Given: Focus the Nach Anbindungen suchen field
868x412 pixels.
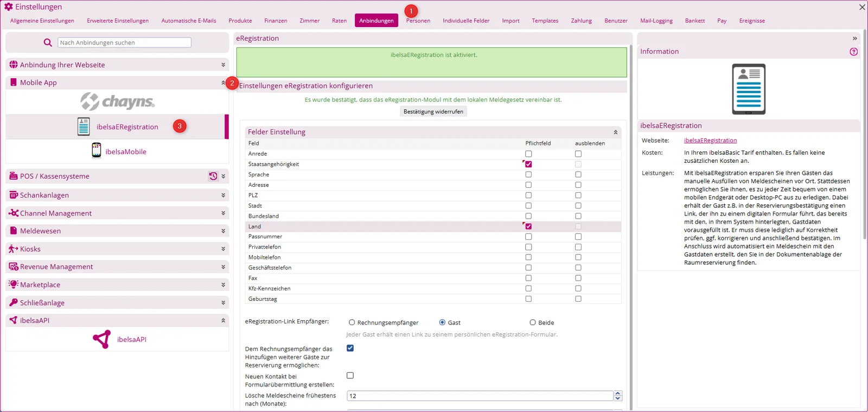Looking at the screenshot, I should 125,42.
